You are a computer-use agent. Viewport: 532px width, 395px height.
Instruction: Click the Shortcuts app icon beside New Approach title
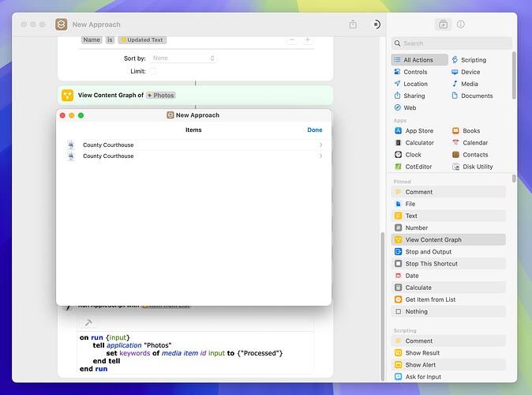[62, 24]
